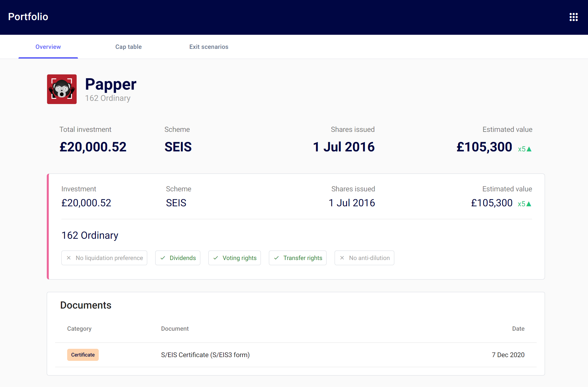Click the Portfolio title in the header

pos(28,17)
